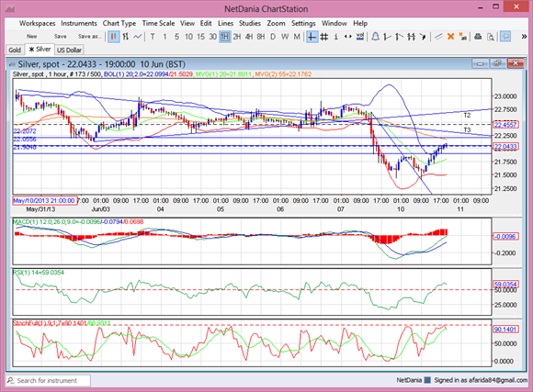The image size is (533, 392).
Task: Open the Edit menu
Action: 206,23
